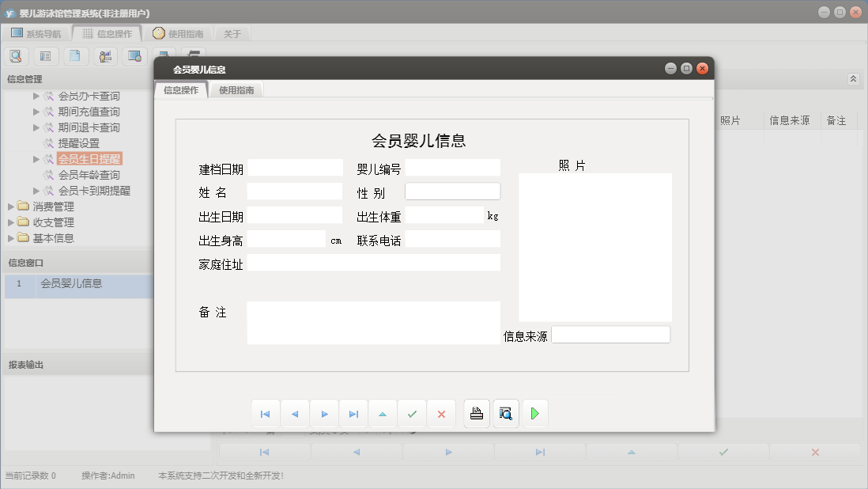Confirm changes with the green checkmark
The height and width of the screenshot is (489, 868).
[412, 413]
